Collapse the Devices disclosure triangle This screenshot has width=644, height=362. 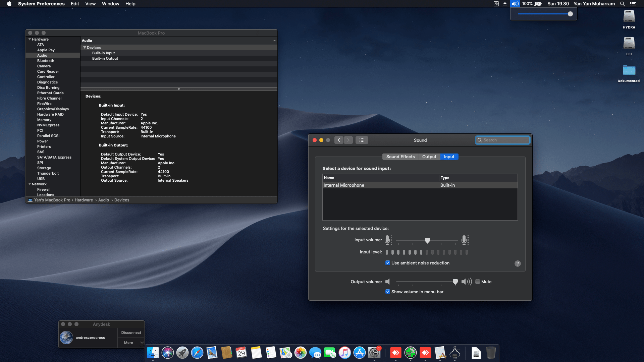tap(85, 48)
